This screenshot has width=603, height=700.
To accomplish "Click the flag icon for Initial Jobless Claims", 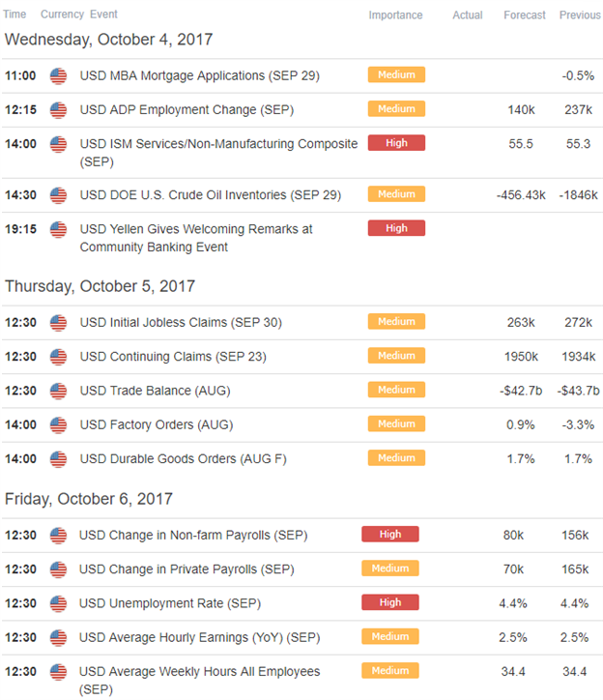I will 58,323.
